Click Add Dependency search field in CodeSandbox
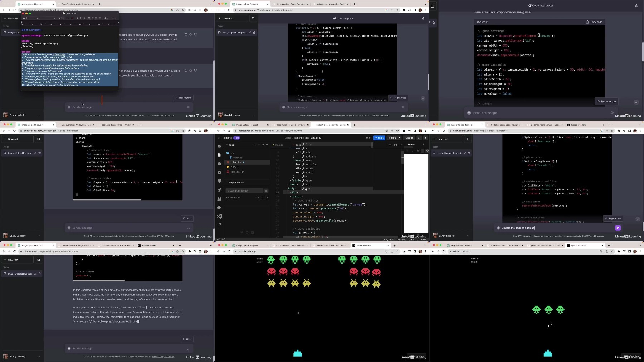644x362 pixels. (x=244, y=191)
